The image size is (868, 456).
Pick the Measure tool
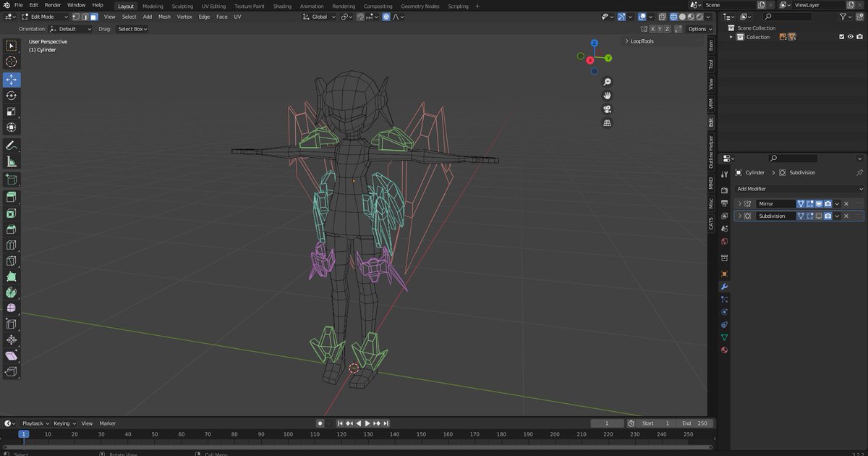click(12, 162)
